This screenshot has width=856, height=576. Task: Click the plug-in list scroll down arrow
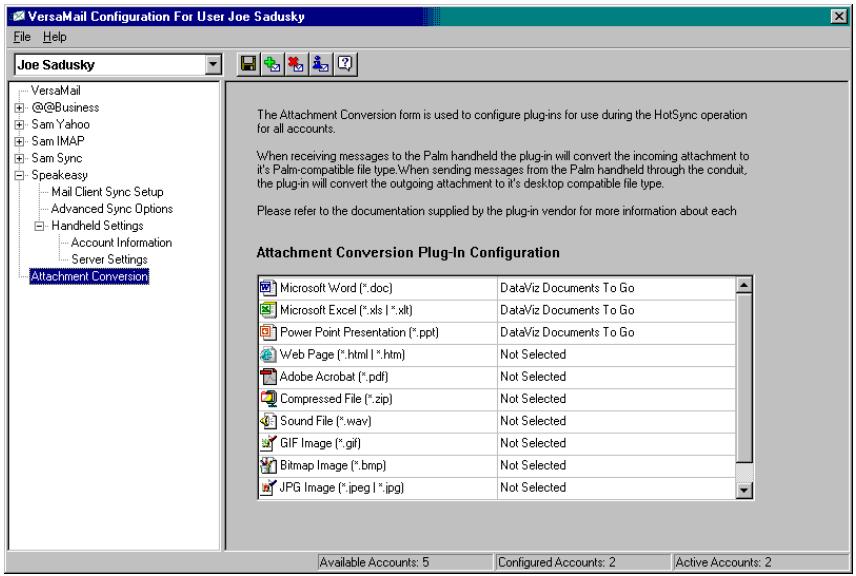tap(744, 490)
